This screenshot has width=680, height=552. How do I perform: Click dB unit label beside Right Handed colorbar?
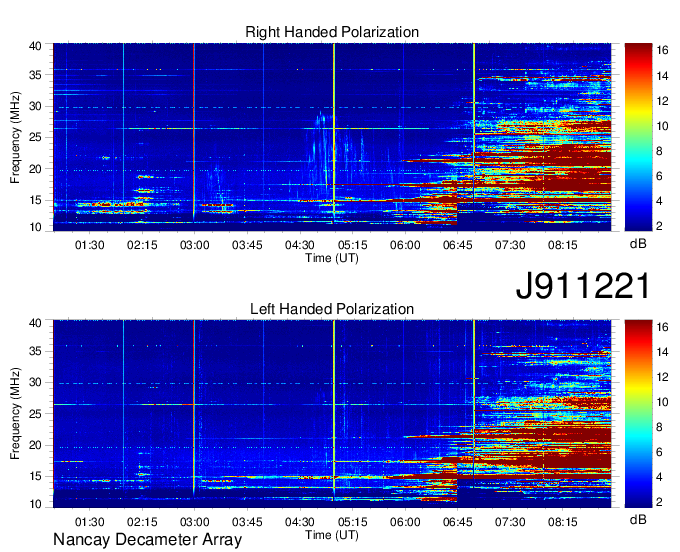point(638,244)
